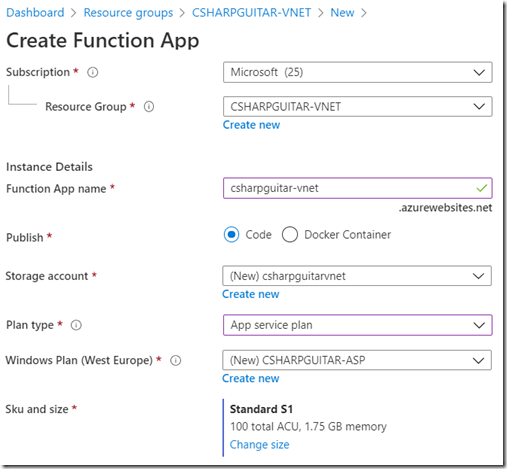Select the Code publish option

(231, 234)
